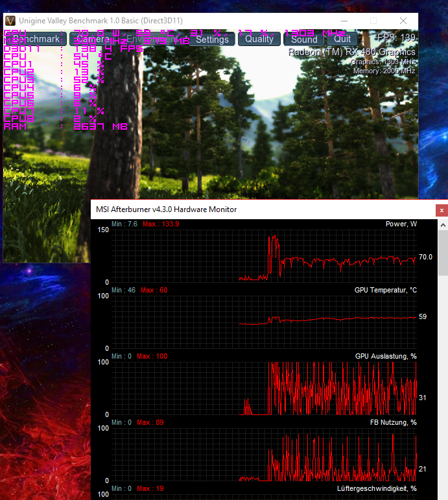
Task: Click the GPU Auslastung graph
Action: tap(264, 388)
